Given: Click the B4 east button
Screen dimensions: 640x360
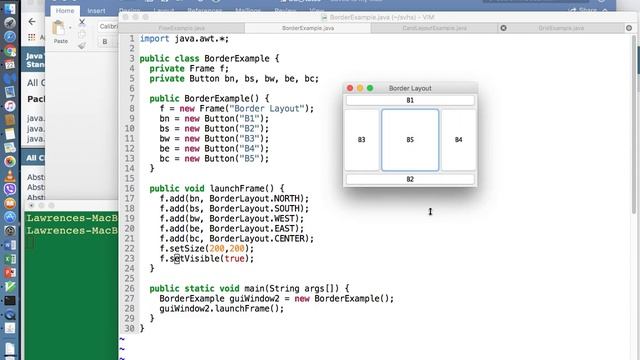Looking at the screenshot, I should point(458,140).
